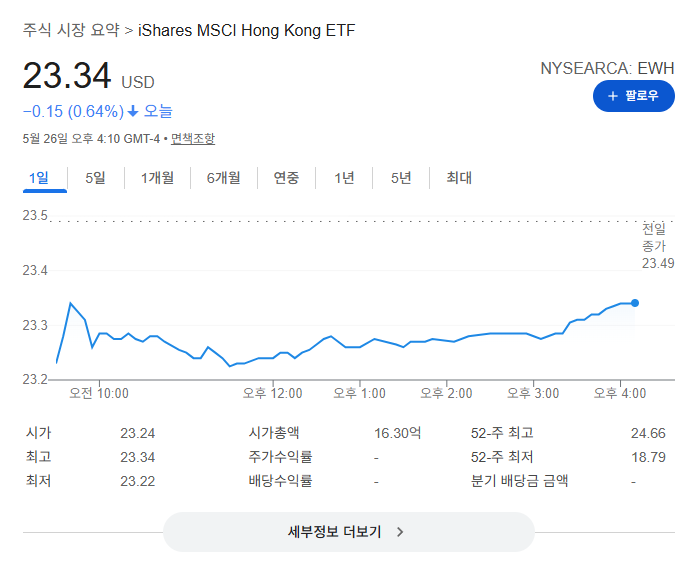The height and width of the screenshot is (572, 692).
Task: Go back to 주식 시장 요약 breadcrumb
Action: (x=71, y=30)
